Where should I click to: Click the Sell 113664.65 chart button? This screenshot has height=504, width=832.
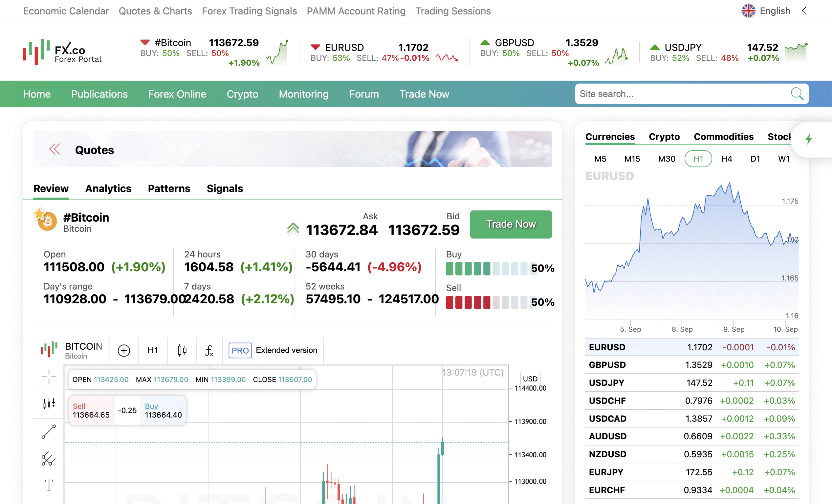(x=91, y=410)
